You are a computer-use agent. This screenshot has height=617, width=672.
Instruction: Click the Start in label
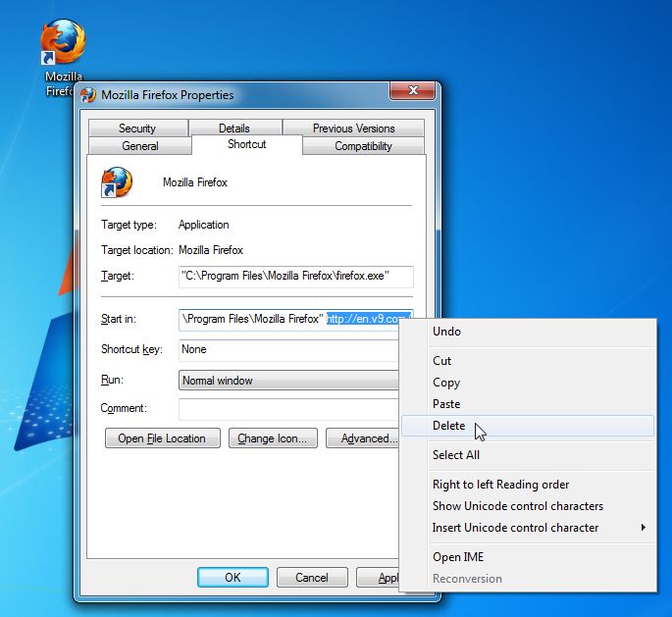point(119,319)
